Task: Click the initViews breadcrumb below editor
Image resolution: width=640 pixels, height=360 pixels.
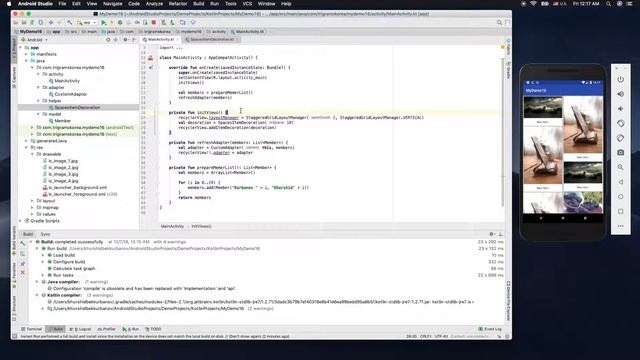Action: coord(201,226)
